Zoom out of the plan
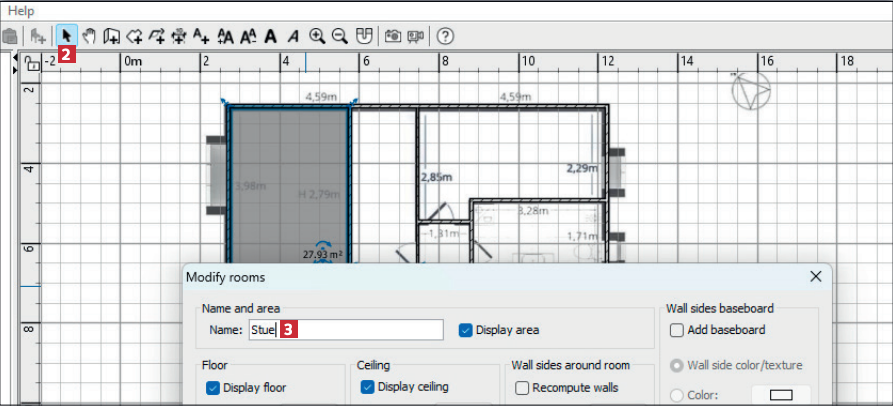 click(x=340, y=36)
